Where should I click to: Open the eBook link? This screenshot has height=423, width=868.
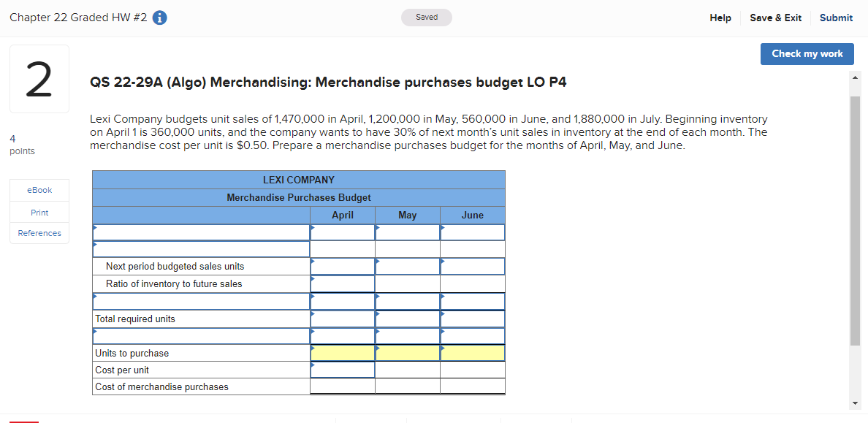tap(39, 190)
